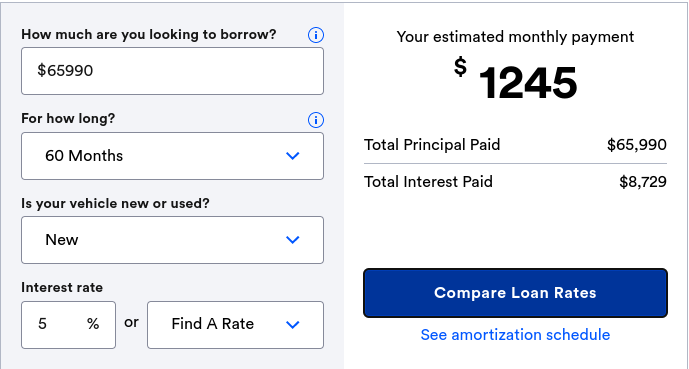Focus the interest rate field showing 5
689x369 pixels.
[x=69, y=325]
